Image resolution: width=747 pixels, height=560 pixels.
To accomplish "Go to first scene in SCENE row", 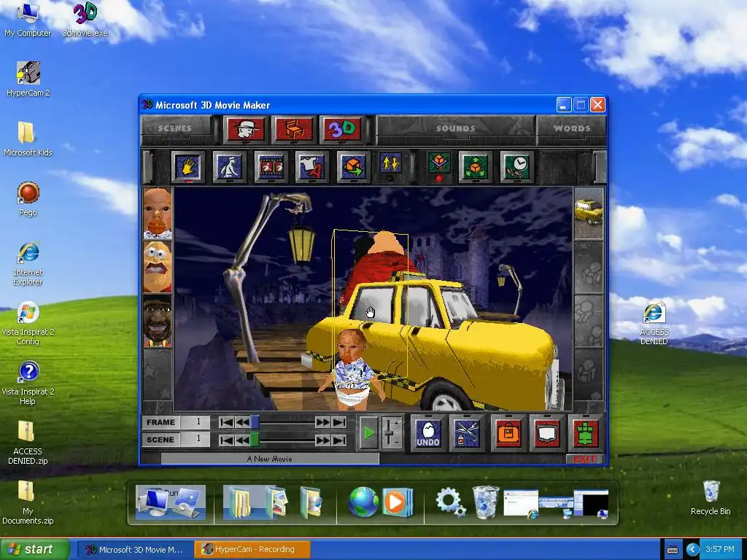I will [226, 440].
